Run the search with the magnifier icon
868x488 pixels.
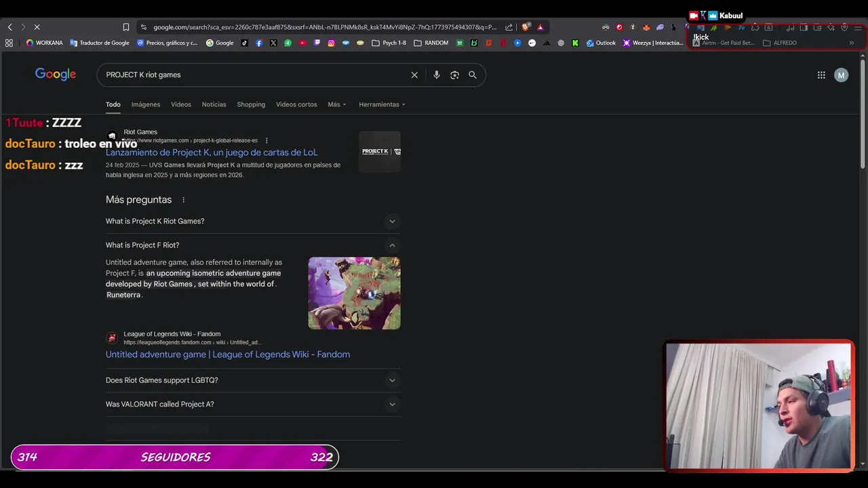click(x=473, y=75)
